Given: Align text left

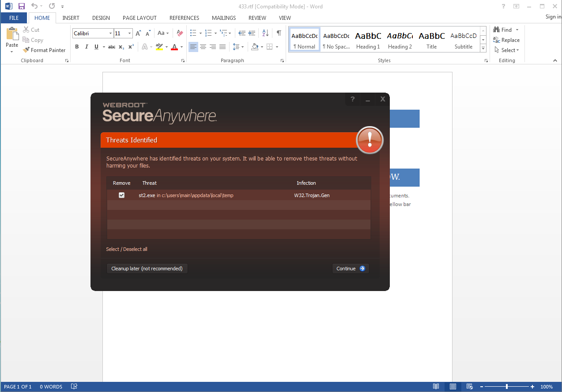Looking at the screenshot, I should pyautogui.click(x=193, y=47).
